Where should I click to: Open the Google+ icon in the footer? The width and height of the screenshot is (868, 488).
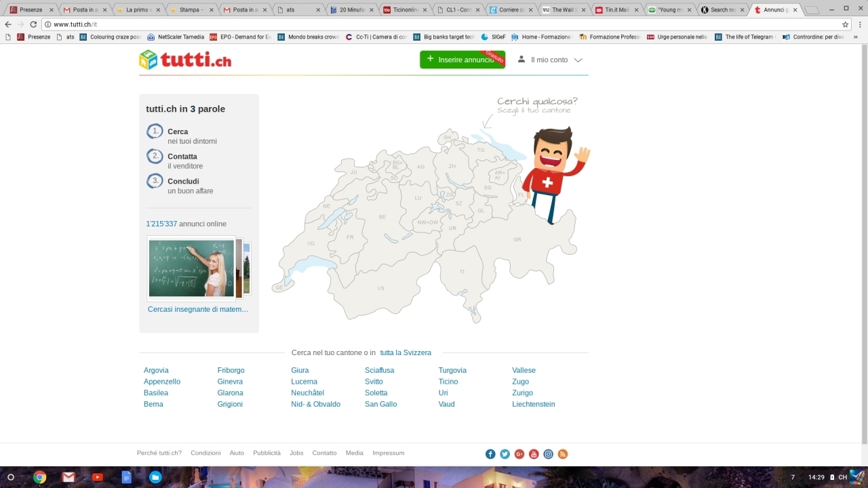519,453
